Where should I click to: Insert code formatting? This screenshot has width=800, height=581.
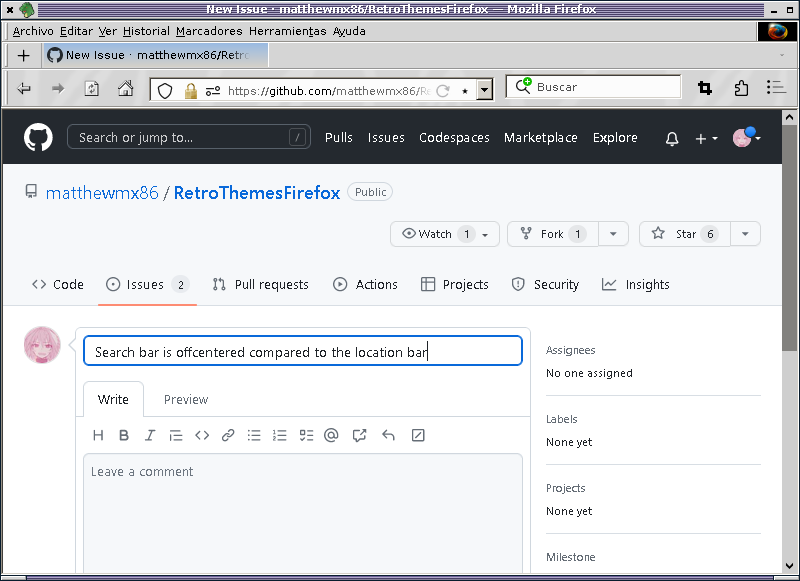[202, 435]
